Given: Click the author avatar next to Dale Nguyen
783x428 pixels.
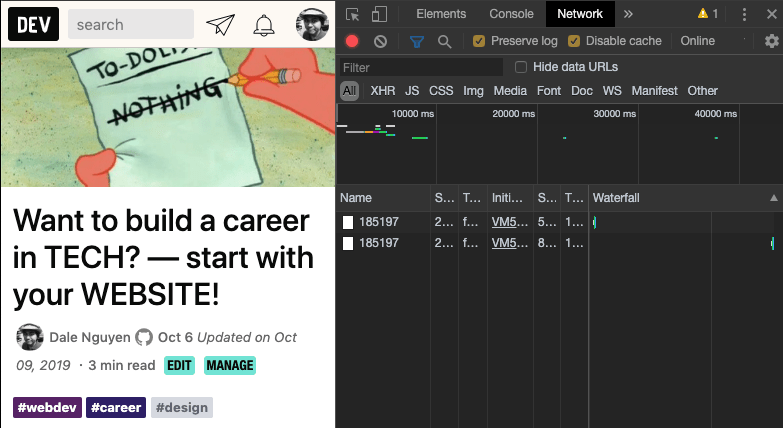Looking at the screenshot, I should (x=29, y=337).
